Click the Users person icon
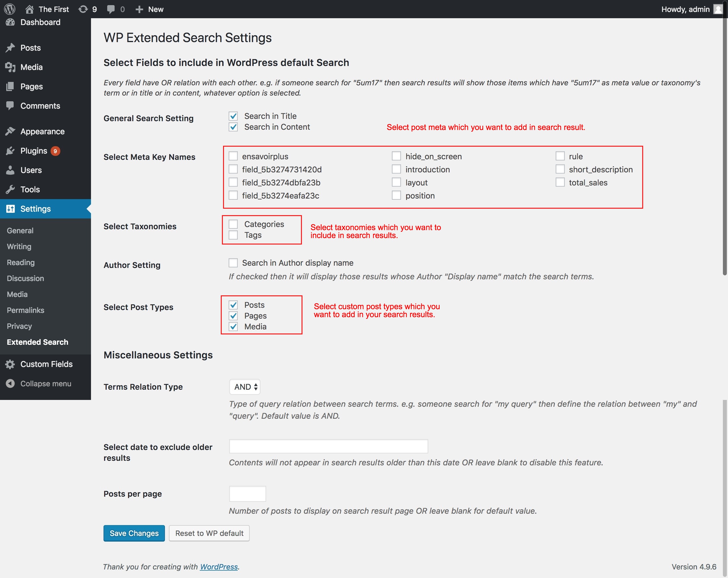This screenshot has width=728, height=578. pos(10,170)
